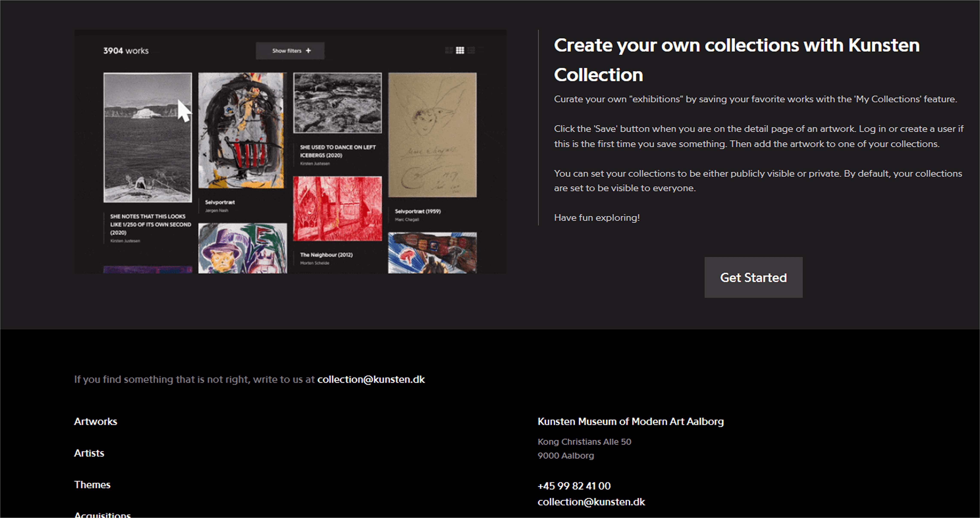Click the collection@kunsten.dk link in feedback sentence
Image resolution: width=980 pixels, height=518 pixels.
371,379
